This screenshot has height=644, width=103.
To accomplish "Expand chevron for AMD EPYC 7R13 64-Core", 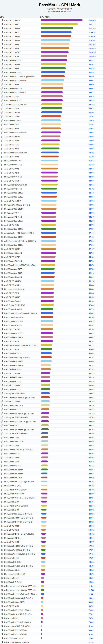I will (2, 104).
